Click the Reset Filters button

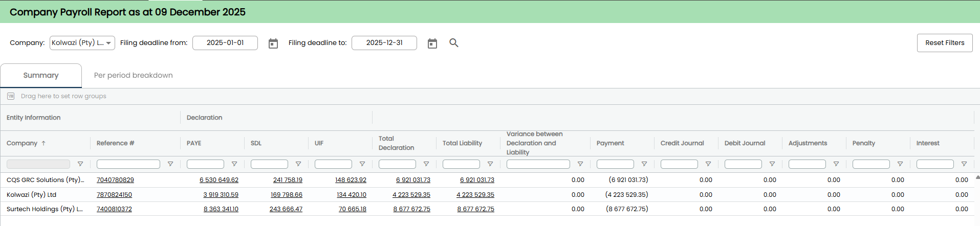pos(945,43)
